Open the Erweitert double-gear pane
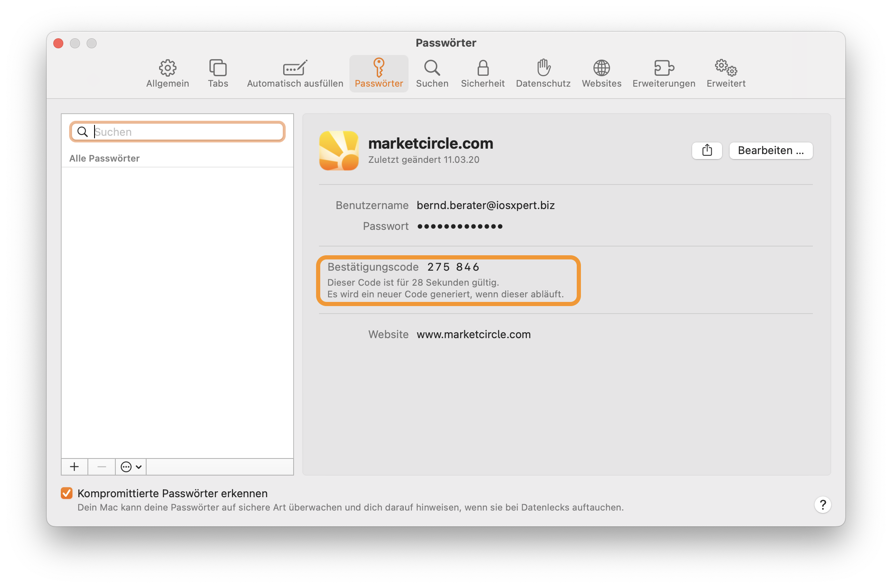Screen dimensions: 892x588 point(726,73)
